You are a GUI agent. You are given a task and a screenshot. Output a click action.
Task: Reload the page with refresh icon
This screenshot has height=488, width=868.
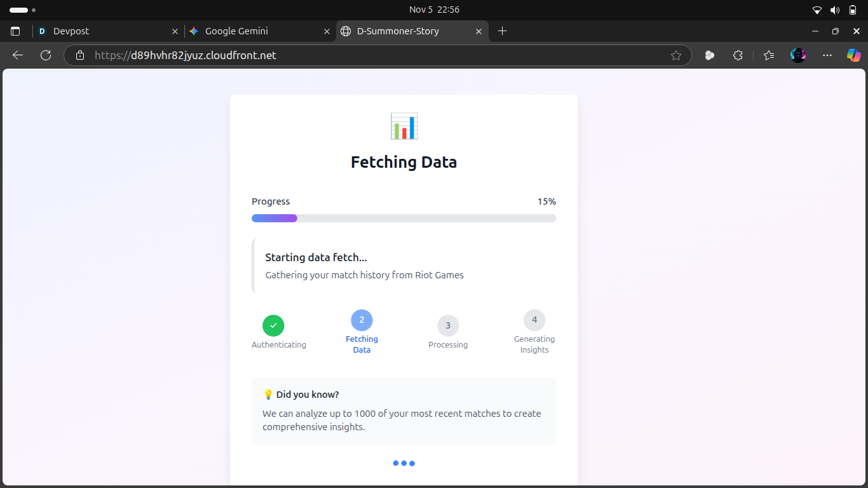pos(46,55)
